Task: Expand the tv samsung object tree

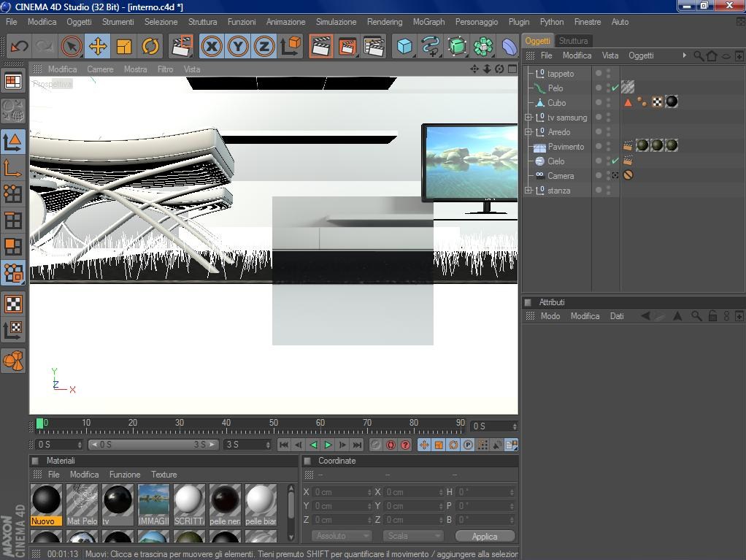Action: pos(528,118)
